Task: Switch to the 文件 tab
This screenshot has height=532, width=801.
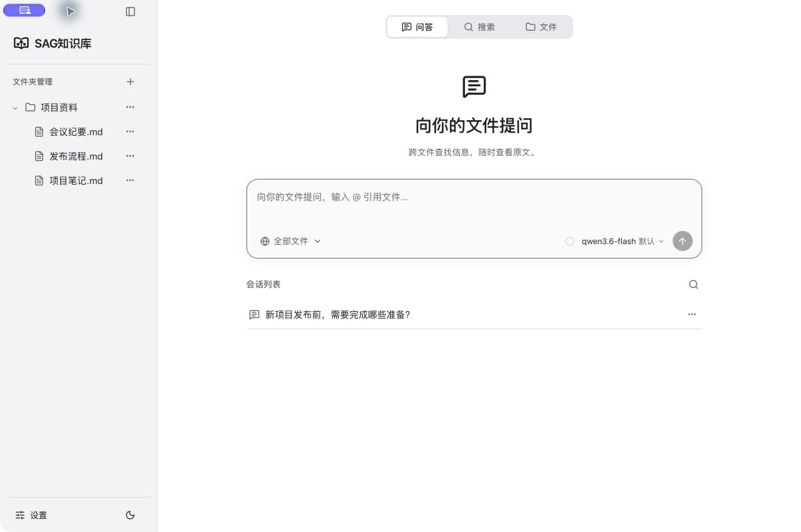Action: click(x=541, y=27)
